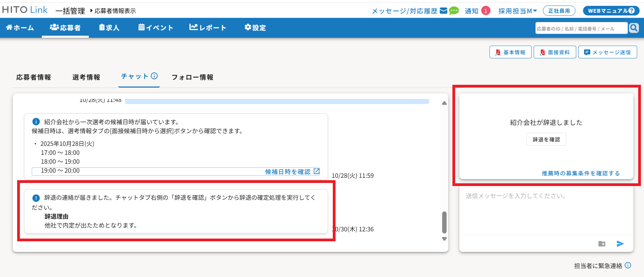Screen dimensions: 644x277
Task: Click the search magnifier icon
Action: coord(634,28)
